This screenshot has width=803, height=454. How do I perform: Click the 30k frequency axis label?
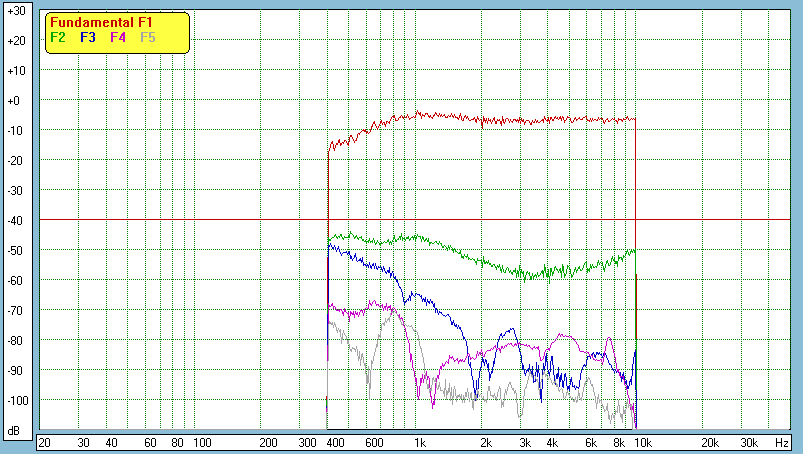[x=749, y=442]
